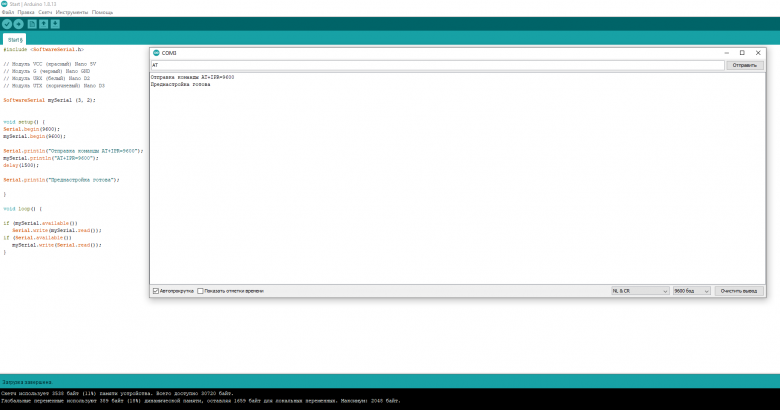Click the Arduino logo in main title bar
The width and height of the screenshot is (780, 410).
tap(4, 4)
